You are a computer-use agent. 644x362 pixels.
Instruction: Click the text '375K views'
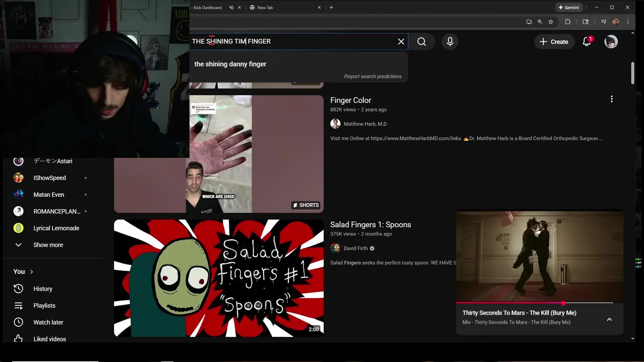click(x=343, y=234)
